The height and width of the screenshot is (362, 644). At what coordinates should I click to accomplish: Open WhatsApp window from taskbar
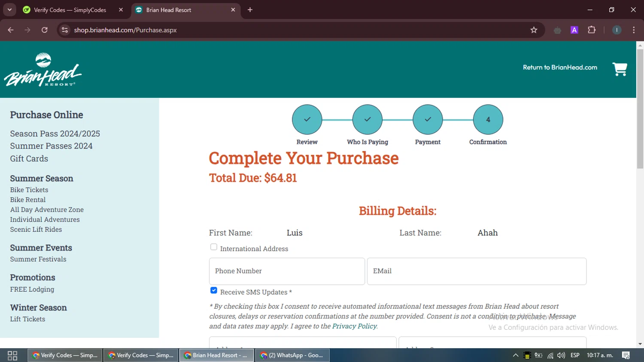point(292,356)
